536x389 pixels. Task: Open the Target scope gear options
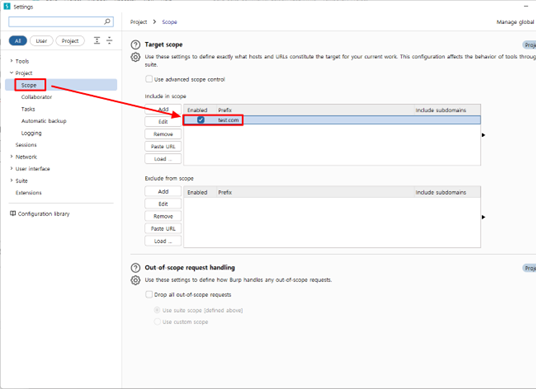coord(135,57)
